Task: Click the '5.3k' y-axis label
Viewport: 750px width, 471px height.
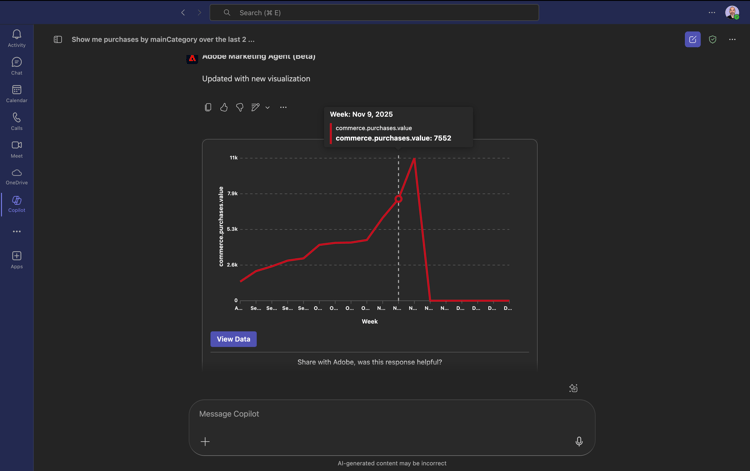Action: pos(232,229)
